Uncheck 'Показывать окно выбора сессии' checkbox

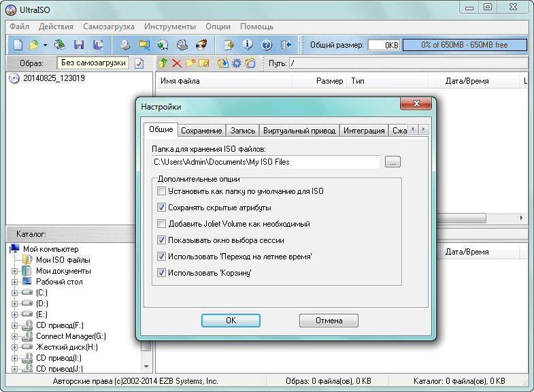pyautogui.click(x=161, y=240)
